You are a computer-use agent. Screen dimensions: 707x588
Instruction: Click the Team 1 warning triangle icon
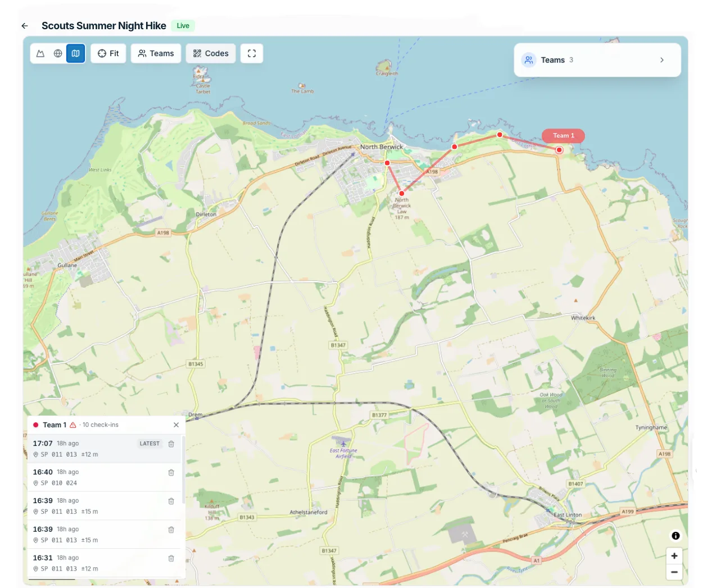(x=73, y=425)
